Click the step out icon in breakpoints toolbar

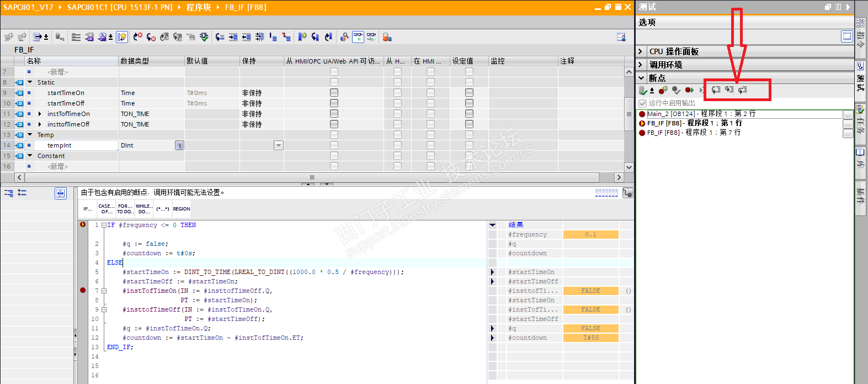pyautogui.click(x=743, y=90)
